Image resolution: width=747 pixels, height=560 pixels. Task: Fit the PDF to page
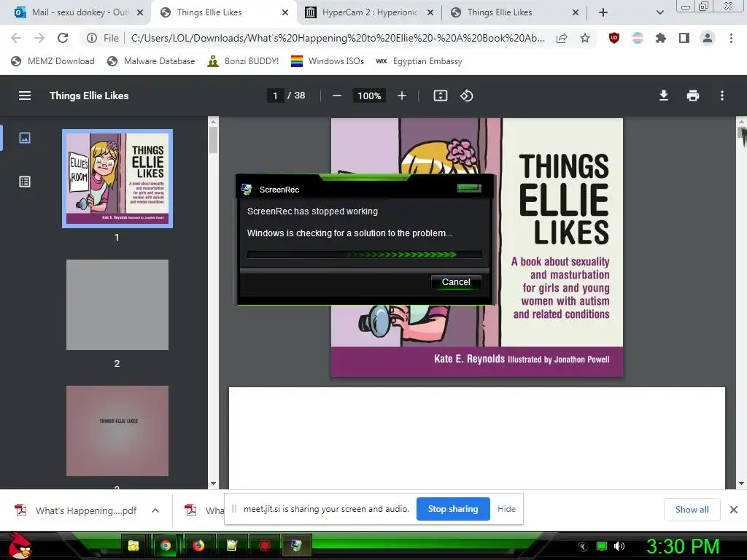440,96
